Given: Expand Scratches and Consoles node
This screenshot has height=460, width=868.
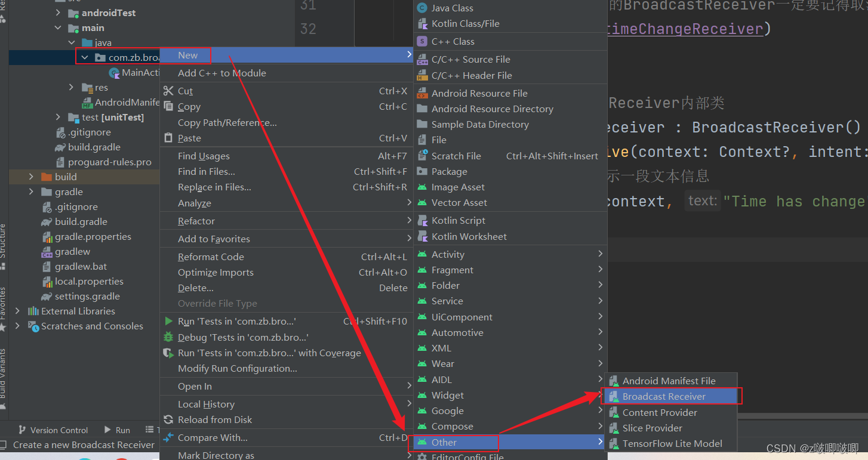Looking at the screenshot, I should click(17, 326).
